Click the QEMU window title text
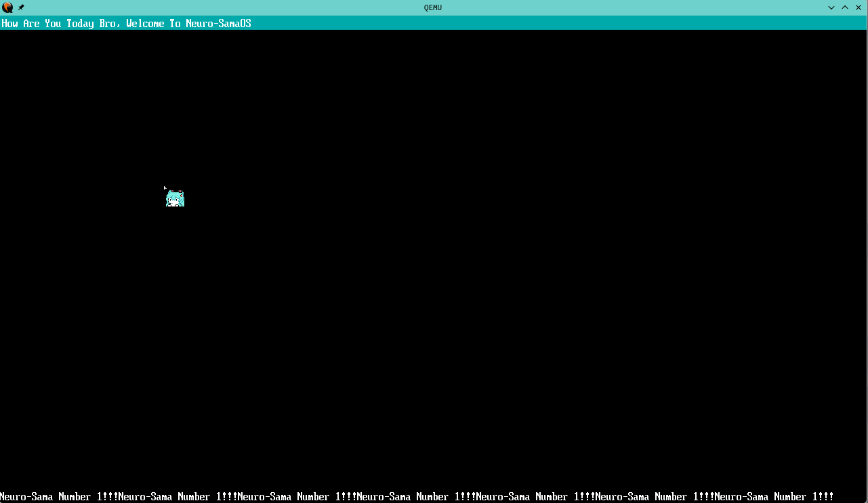868x503 pixels. coord(432,7)
